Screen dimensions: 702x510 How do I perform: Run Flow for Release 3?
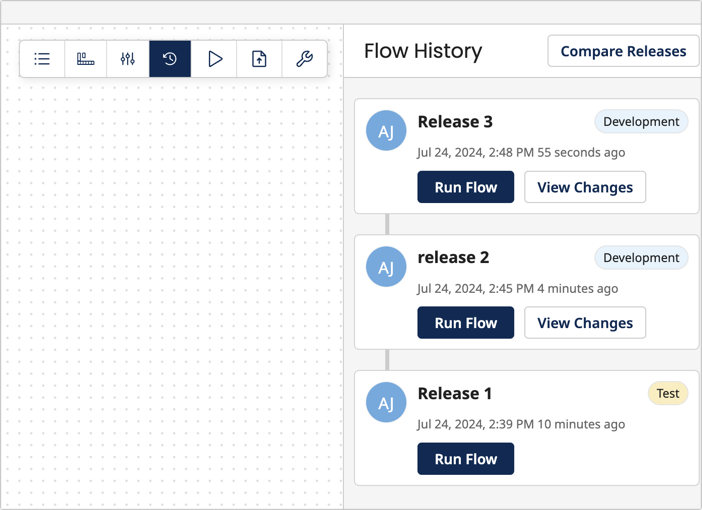click(465, 187)
